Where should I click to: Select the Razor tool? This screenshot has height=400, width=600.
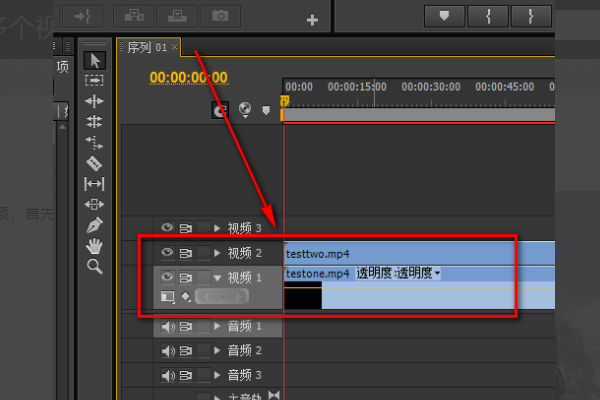pyautogui.click(x=94, y=163)
